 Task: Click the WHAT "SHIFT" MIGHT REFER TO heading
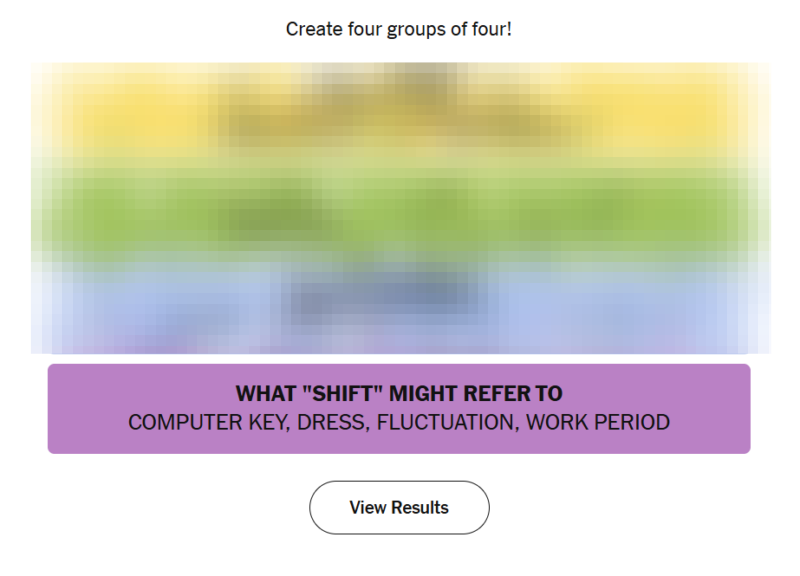click(x=399, y=393)
